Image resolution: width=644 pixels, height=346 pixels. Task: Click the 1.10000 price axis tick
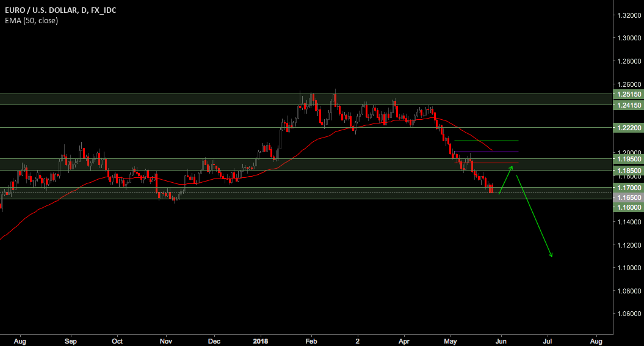(x=629, y=268)
